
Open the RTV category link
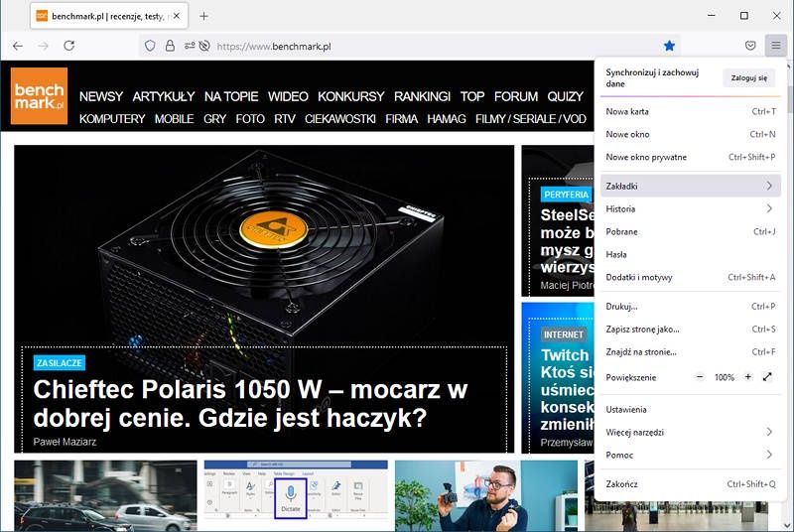point(285,119)
